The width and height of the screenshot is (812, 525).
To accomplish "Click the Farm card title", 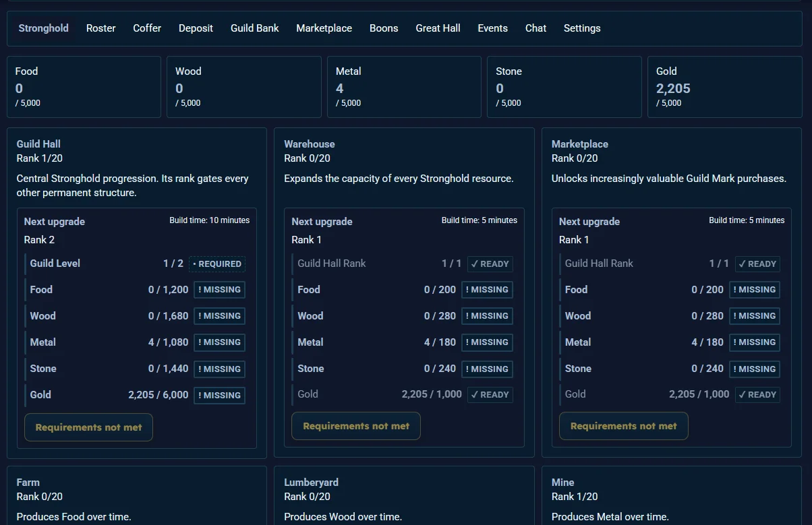I will (x=28, y=483).
